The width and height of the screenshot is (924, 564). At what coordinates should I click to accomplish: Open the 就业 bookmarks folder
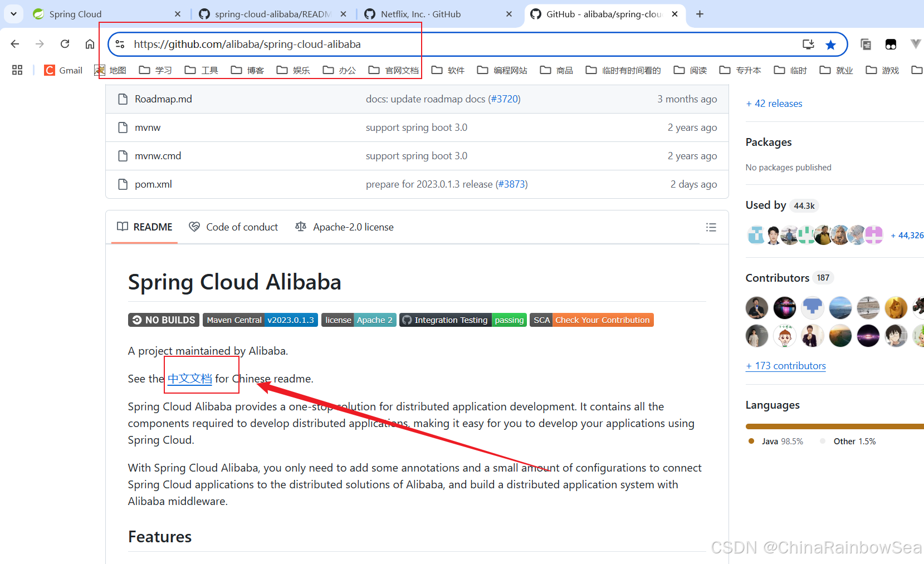pos(837,70)
